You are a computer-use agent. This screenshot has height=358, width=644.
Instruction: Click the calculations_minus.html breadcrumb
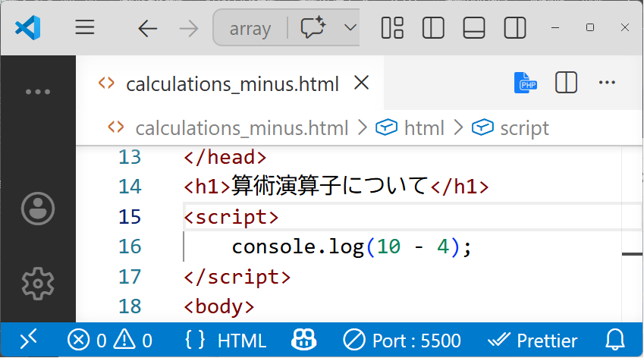point(242,128)
